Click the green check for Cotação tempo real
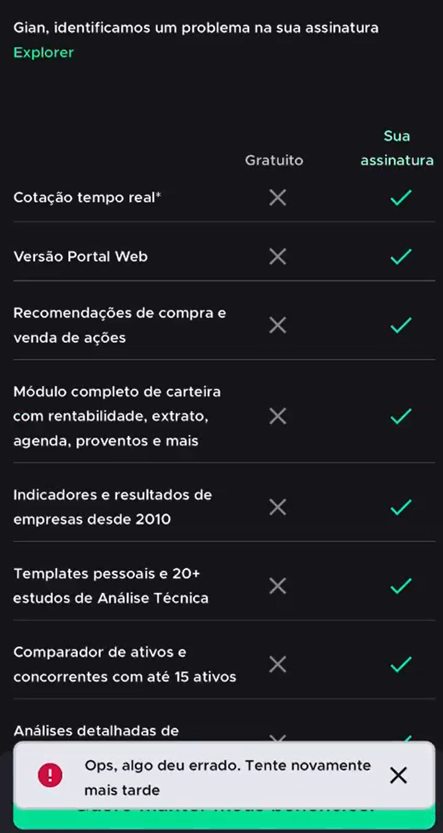The height and width of the screenshot is (833, 443). tap(401, 198)
